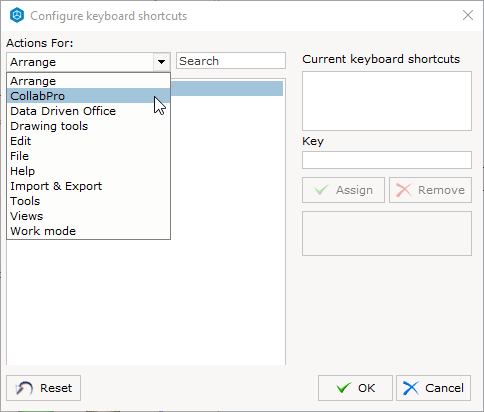Choose Arrange in the open list

click(88, 81)
